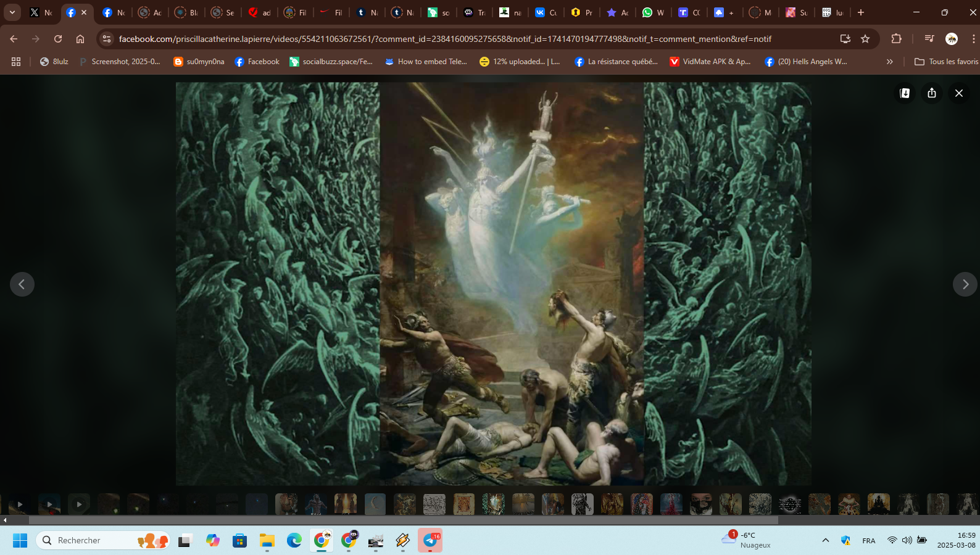
Task: Open the '12% uploaded...' bookmark
Action: click(520, 62)
